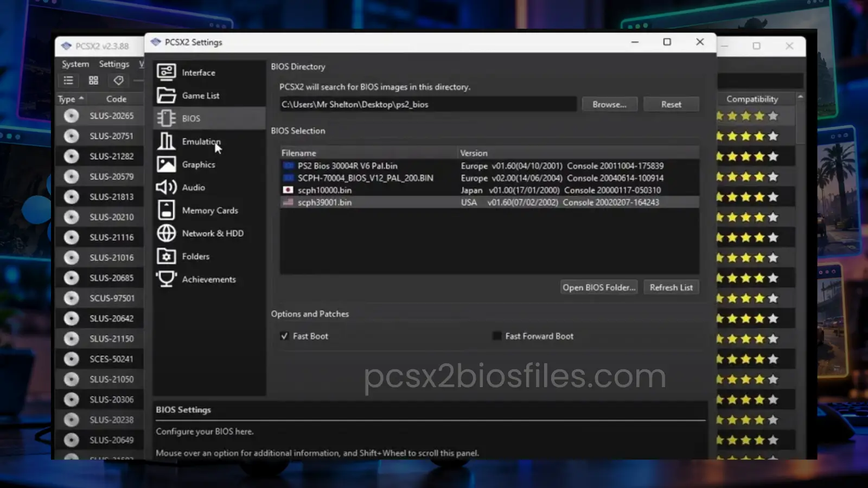
Task: Open the Achievements settings page
Action: pos(209,279)
